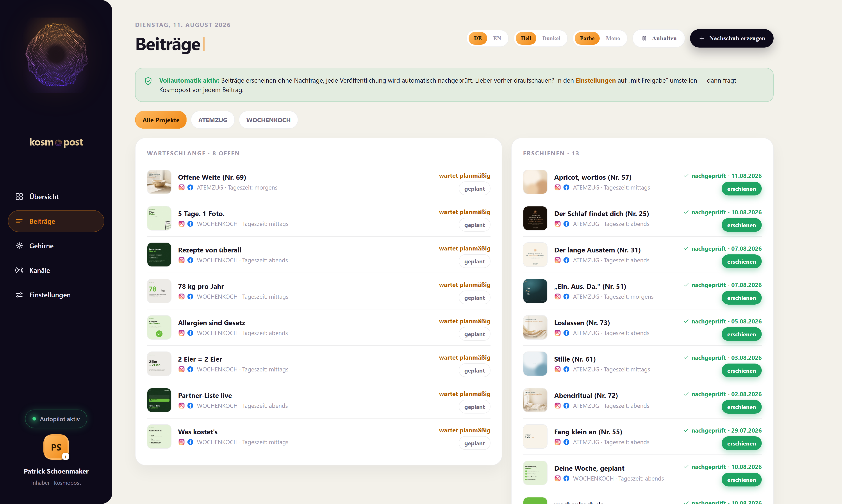Select the Hell light theme
The width and height of the screenshot is (842, 504).
526,38
